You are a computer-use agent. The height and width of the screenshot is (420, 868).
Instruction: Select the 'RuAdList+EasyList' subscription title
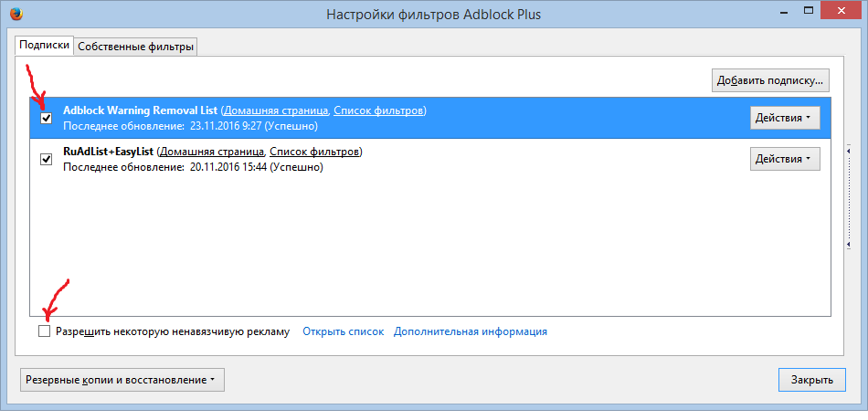(x=109, y=152)
